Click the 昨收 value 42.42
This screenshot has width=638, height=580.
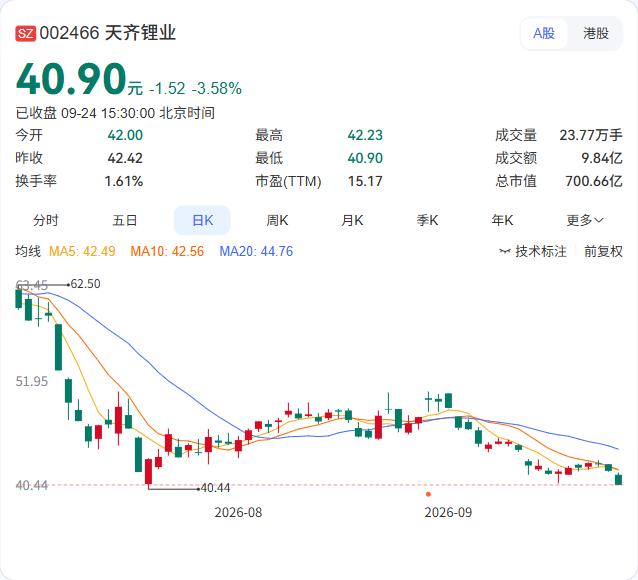(125, 158)
